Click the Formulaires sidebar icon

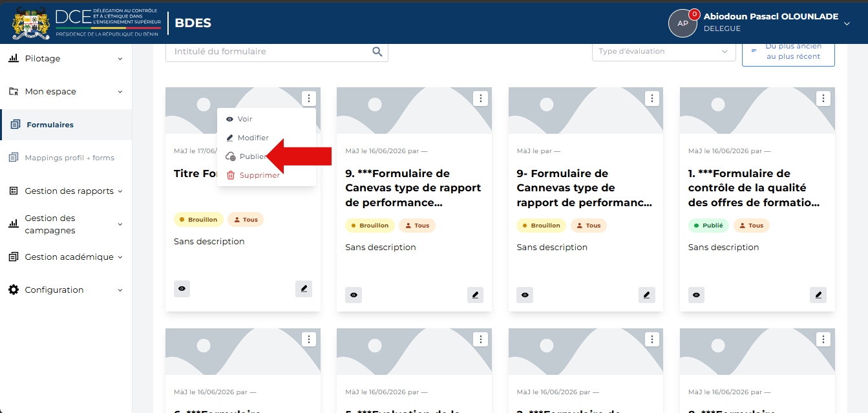point(16,125)
